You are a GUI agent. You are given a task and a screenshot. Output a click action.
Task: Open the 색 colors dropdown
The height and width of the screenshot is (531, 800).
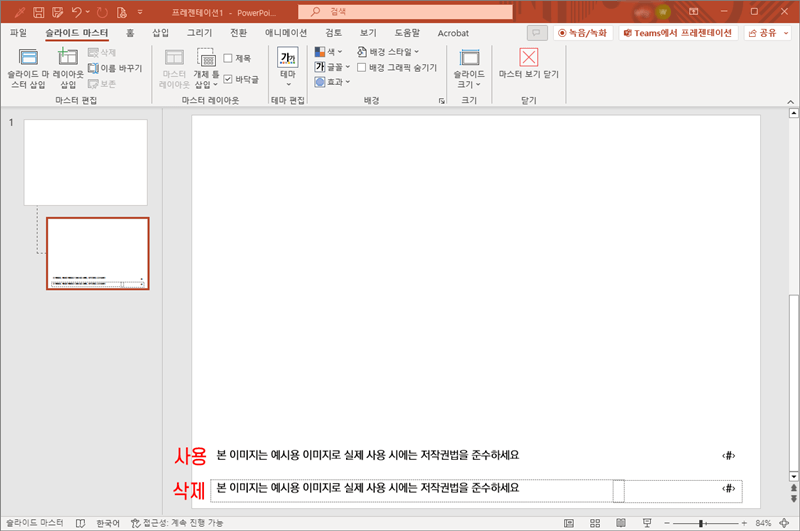point(329,52)
